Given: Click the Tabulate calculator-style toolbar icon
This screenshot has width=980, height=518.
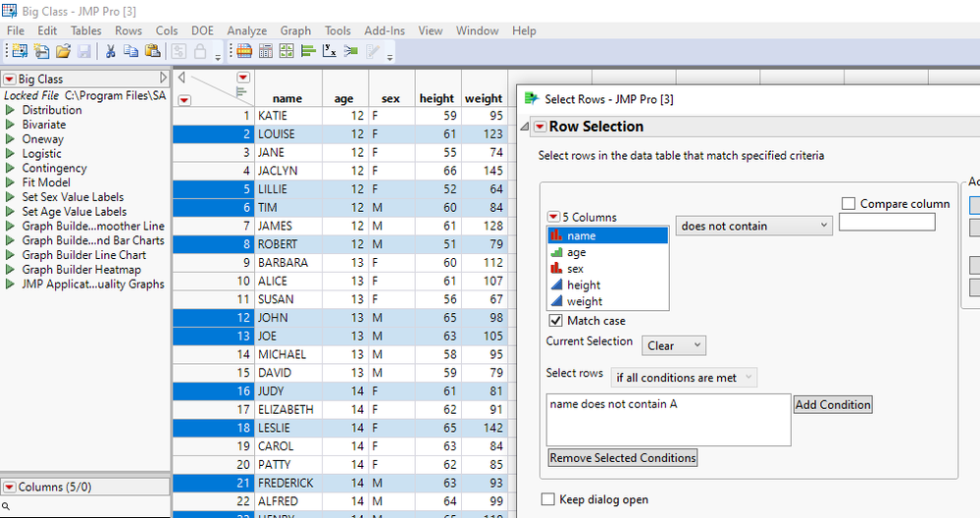Looking at the screenshot, I should click(x=266, y=51).
